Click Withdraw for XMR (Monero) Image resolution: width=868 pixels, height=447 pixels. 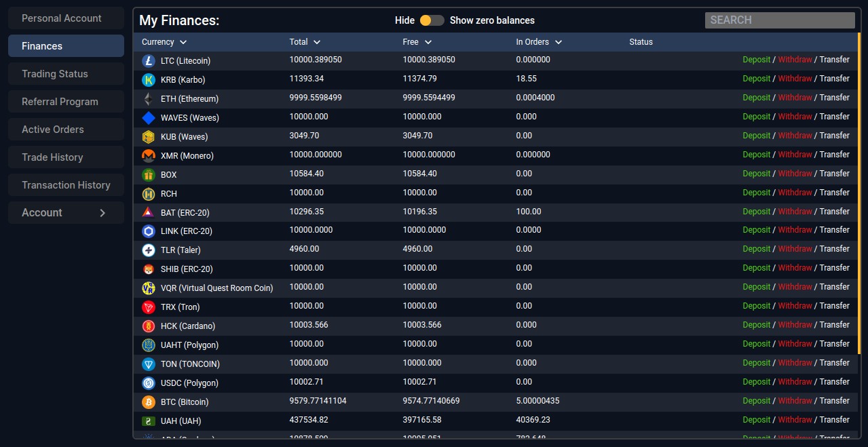795,155
